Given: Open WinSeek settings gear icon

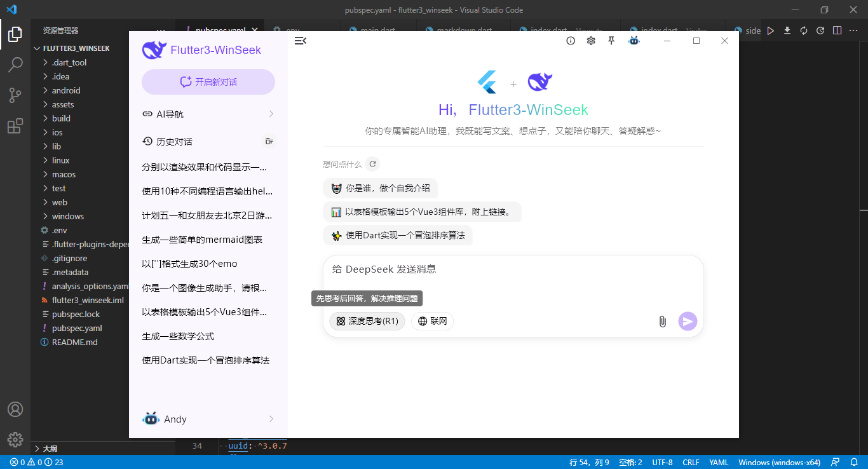Looking at the screenshot, I should (591, 41).
